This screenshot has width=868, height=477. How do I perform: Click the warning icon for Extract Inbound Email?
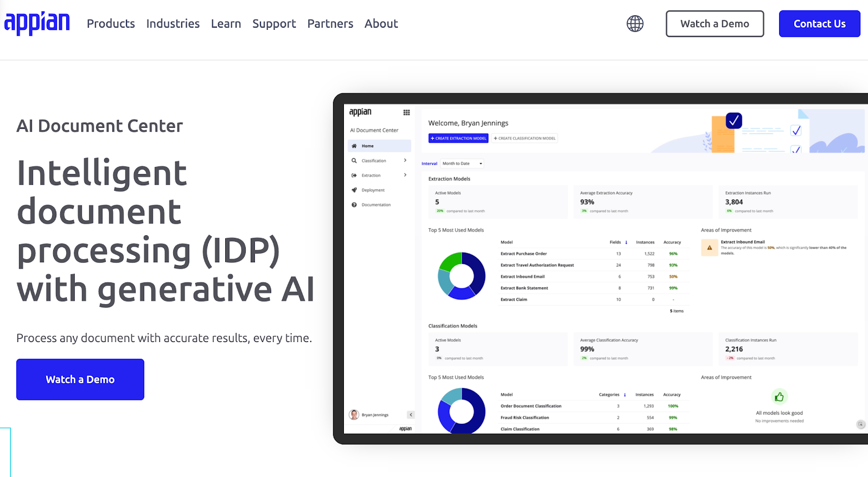coord(710,248)
